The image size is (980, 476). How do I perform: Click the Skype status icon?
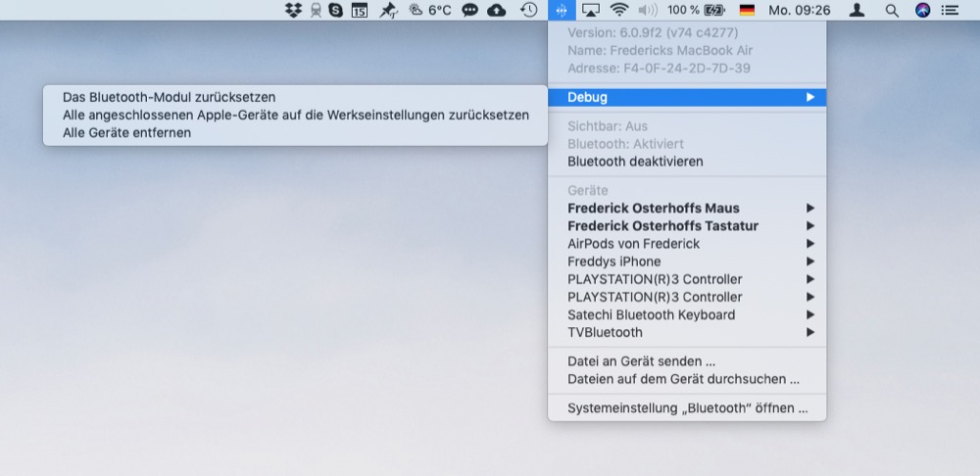[x=338, y=10]
